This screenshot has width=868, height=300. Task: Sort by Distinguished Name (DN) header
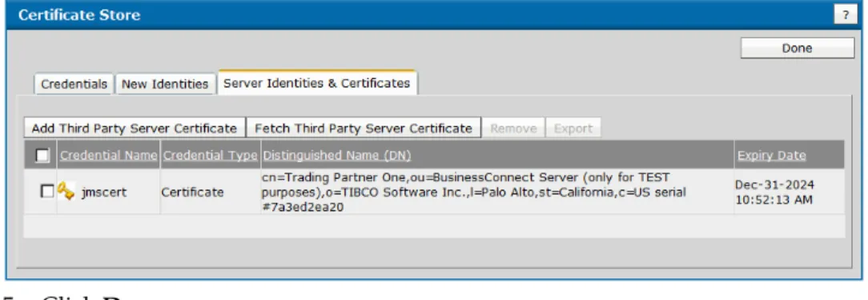(337, 155)
